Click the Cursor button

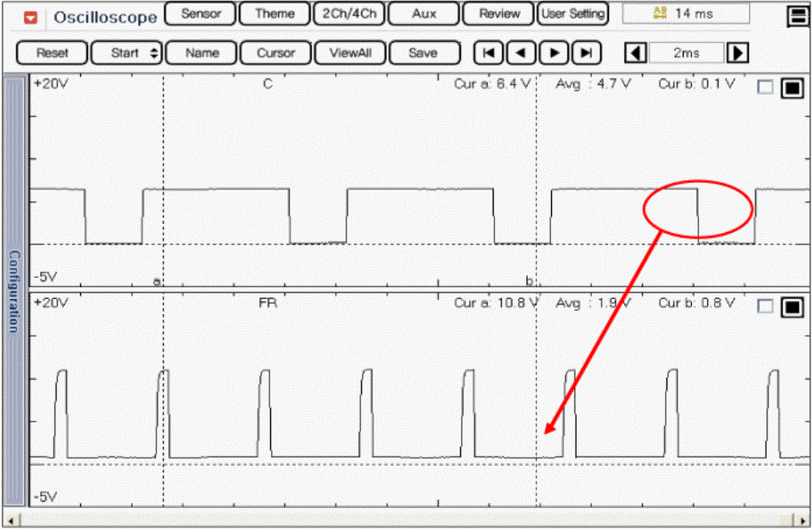(x=276, y=53)
